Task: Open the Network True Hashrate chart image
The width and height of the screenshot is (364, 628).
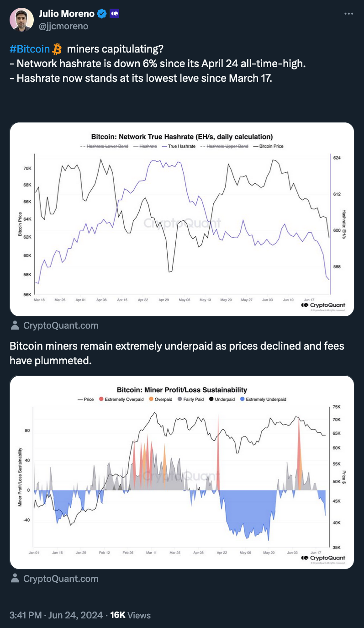Action: pos(182,219)
